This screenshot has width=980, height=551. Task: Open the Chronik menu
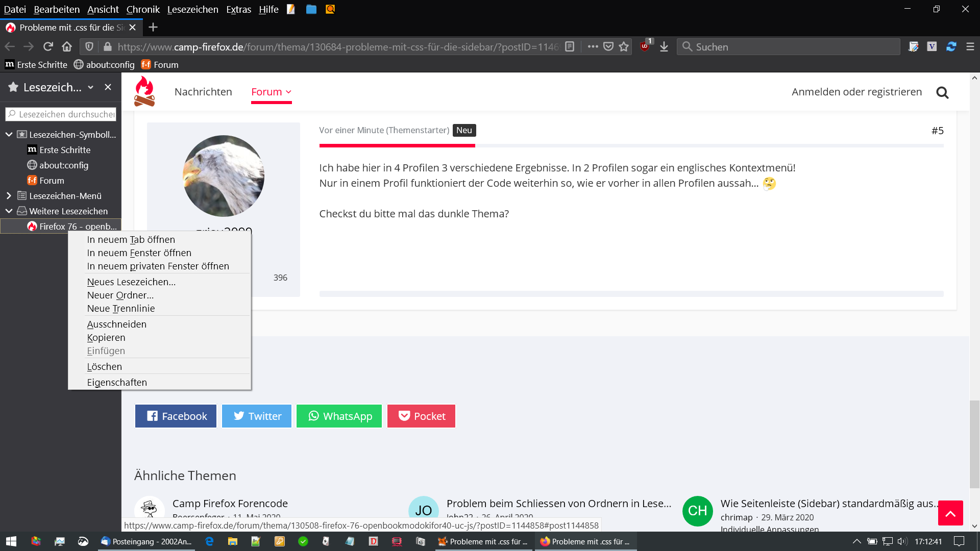tap(143, 9)
